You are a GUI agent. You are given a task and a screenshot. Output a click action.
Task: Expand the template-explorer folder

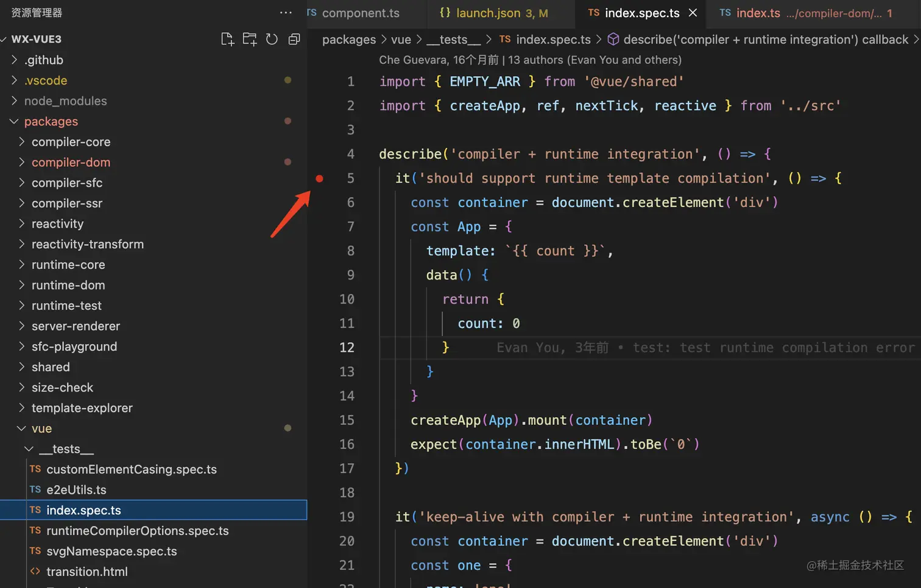pos(153,408)
